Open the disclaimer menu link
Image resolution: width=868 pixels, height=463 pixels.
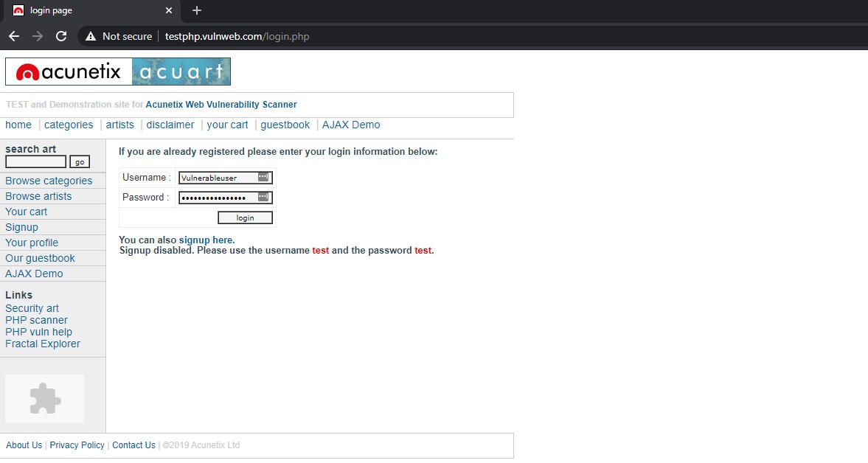[170, 125]
